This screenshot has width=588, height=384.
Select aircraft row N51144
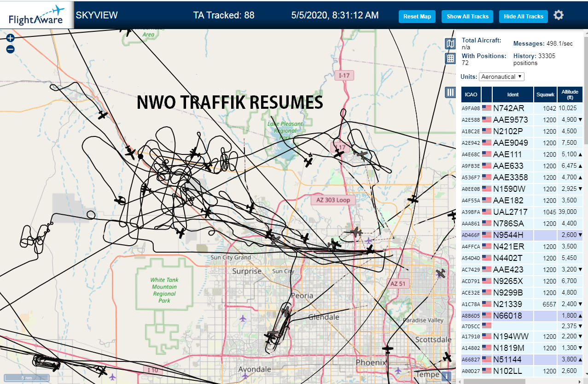tap(522, 360)
